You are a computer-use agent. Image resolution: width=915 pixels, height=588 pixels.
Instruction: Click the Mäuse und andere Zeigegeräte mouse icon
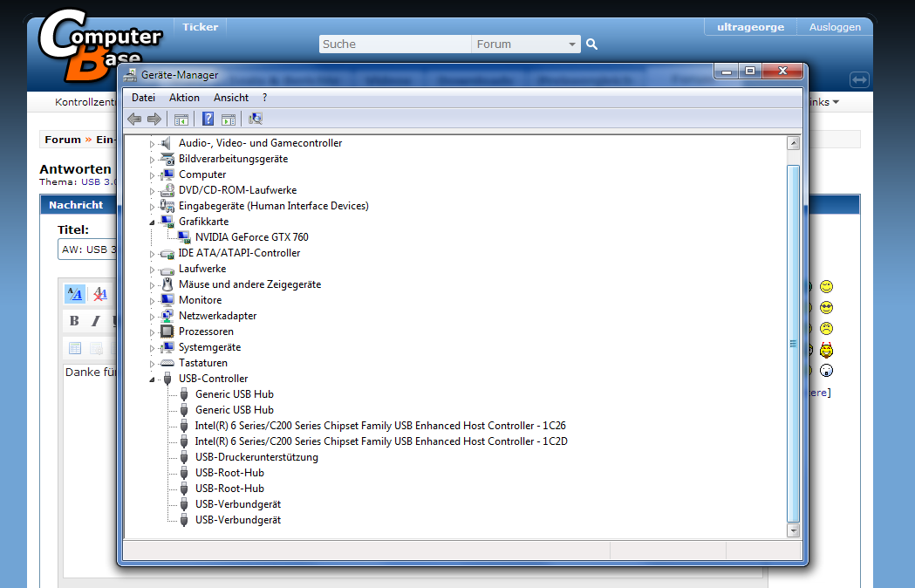[167, 284]
